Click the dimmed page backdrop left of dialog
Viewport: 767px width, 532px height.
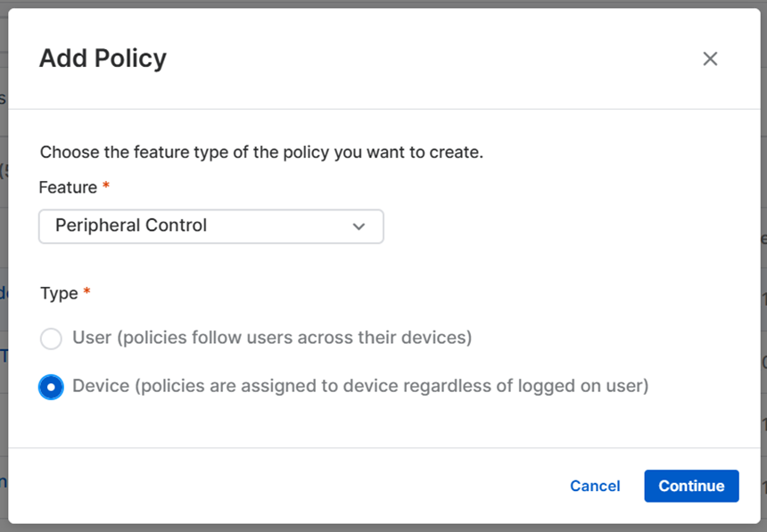click(x=4, y=267)
